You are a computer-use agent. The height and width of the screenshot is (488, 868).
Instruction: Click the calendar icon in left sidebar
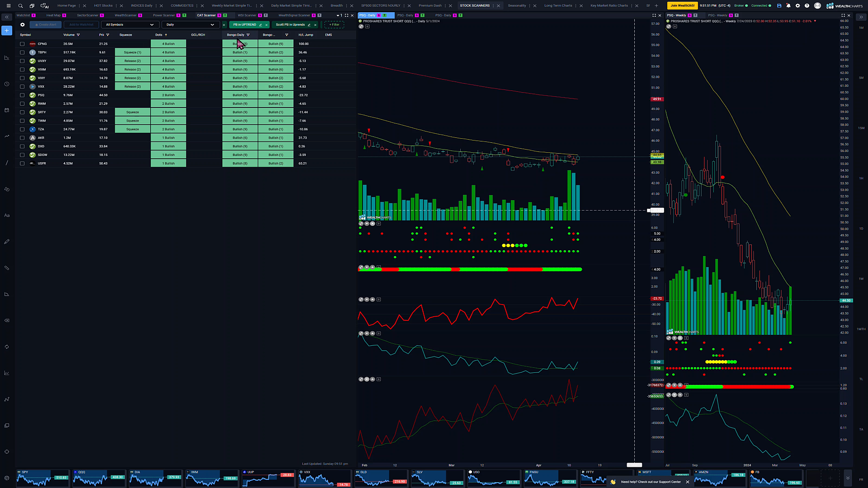click(7, 110)
